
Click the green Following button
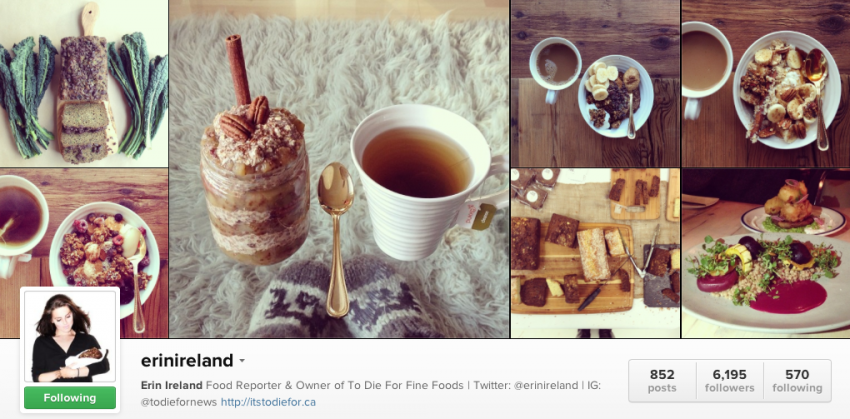pos(70,398)
